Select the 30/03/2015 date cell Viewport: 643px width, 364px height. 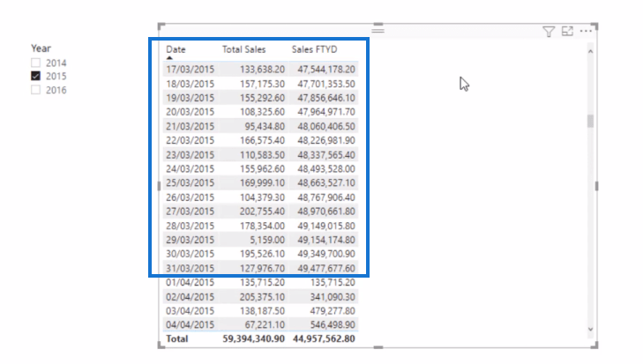pos(190,254)
